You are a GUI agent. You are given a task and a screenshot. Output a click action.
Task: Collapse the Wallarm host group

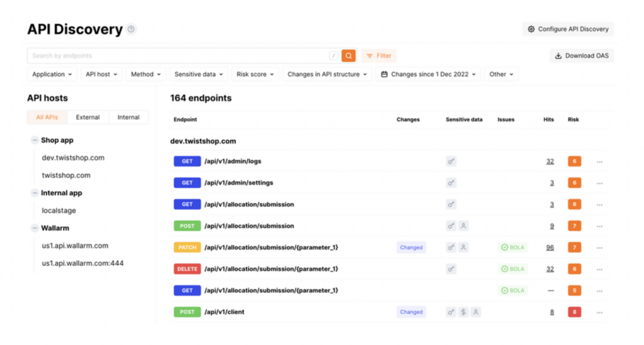click(x=35, y=228)
